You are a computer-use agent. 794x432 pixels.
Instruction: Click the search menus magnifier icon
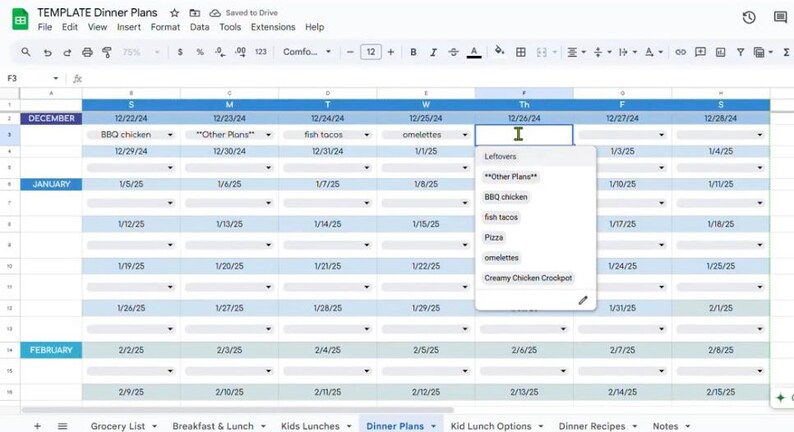tap(26, 52)
